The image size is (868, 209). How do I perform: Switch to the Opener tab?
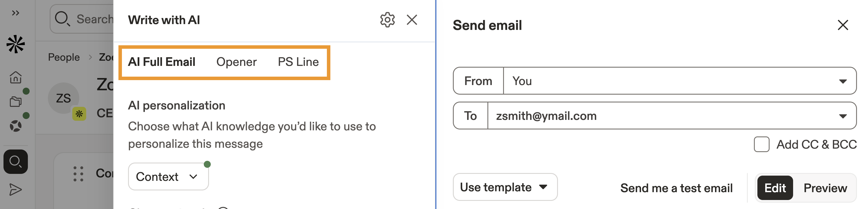pyautogui.click(x=236, y=62)
